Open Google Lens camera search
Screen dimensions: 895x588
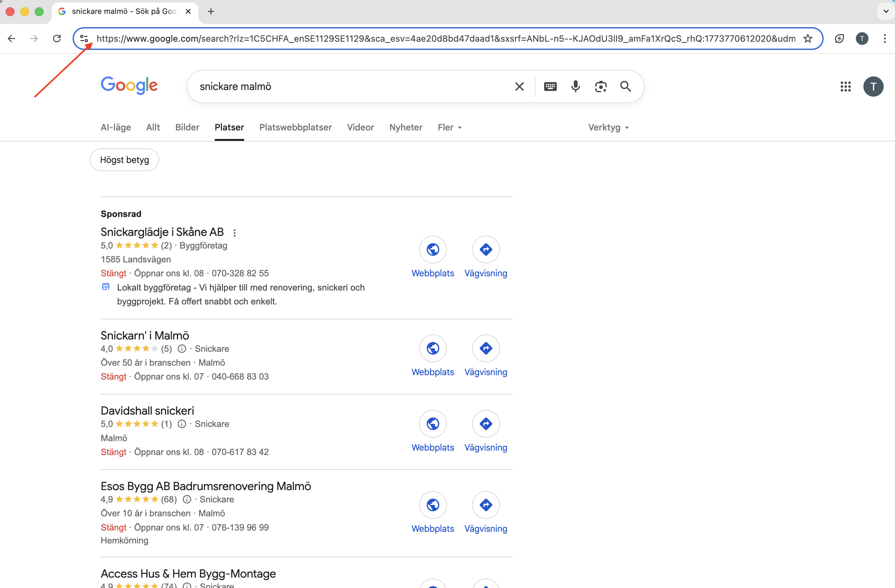tap(601, 86)
